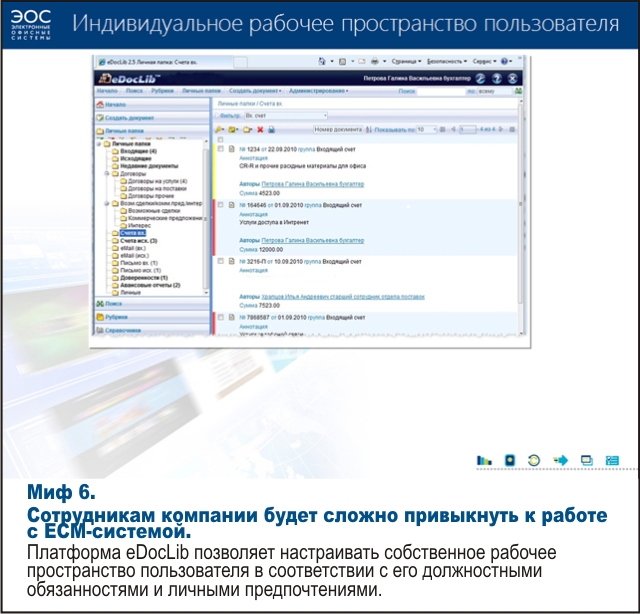
Task: Select 'Счета исх. (3)' folder
Action: coord(139,240)
